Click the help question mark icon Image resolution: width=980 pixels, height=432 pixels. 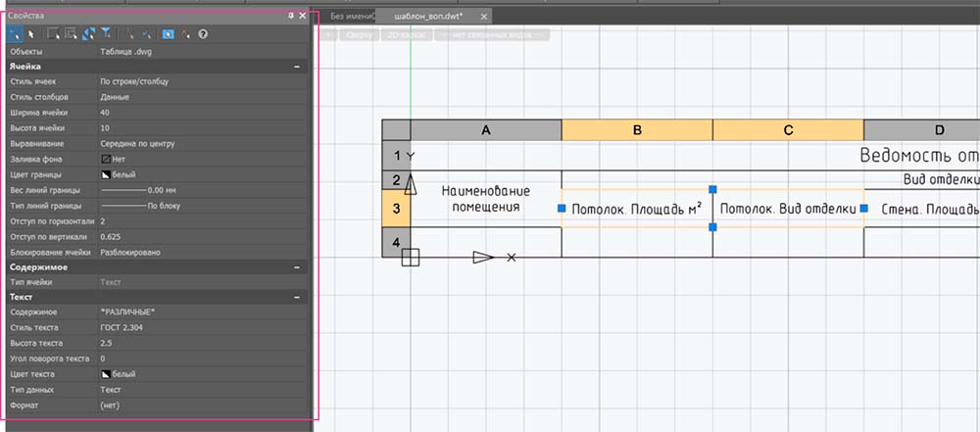pyautogui.click(x=203, y=33)
